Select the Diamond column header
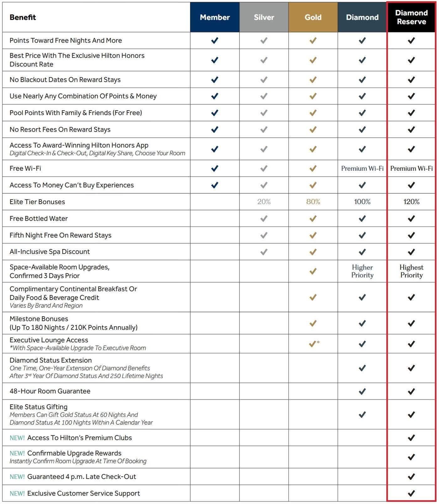Viewport: 439px width, 504px height. (x=362, y=17)
